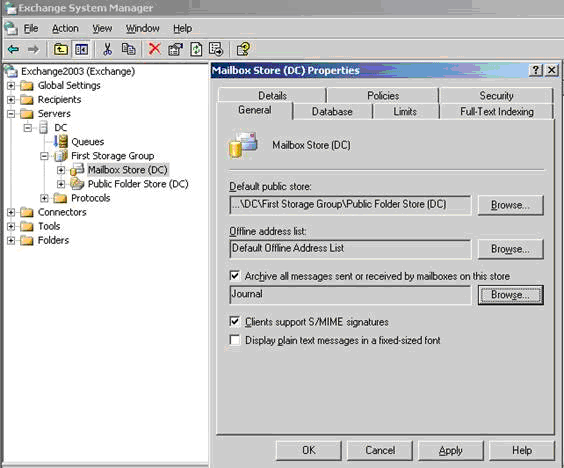This screenshot has height=468, width=564.
Task: Open Properties via the toolbar icon
Action: (175, 49)
